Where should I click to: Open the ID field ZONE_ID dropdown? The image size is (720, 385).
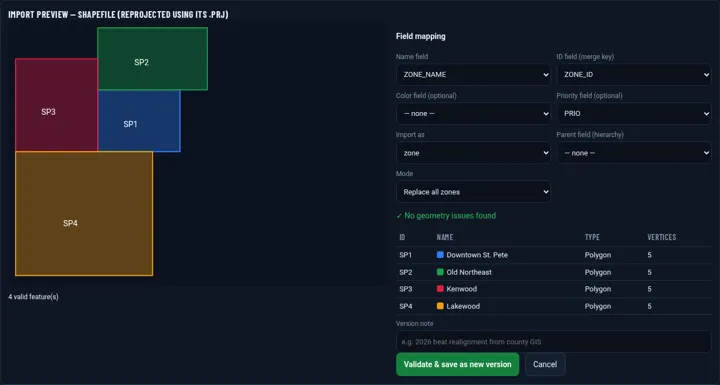tap(634, 74)
